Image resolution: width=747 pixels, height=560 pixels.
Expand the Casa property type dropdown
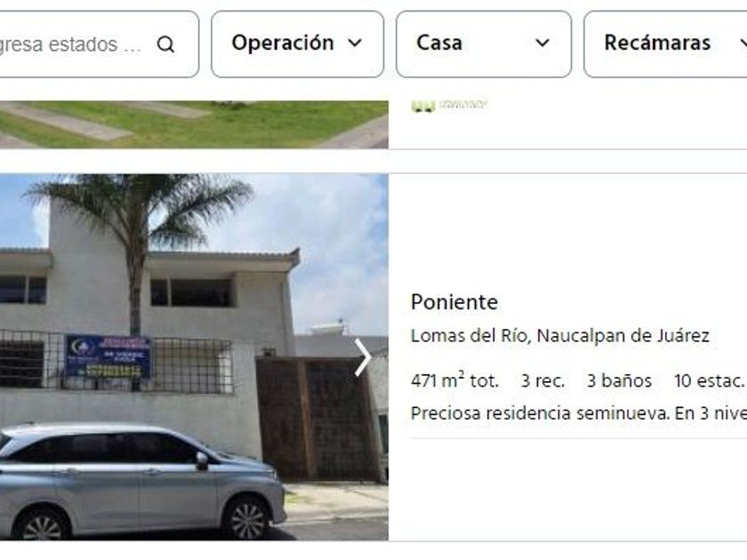coord(484,44)
